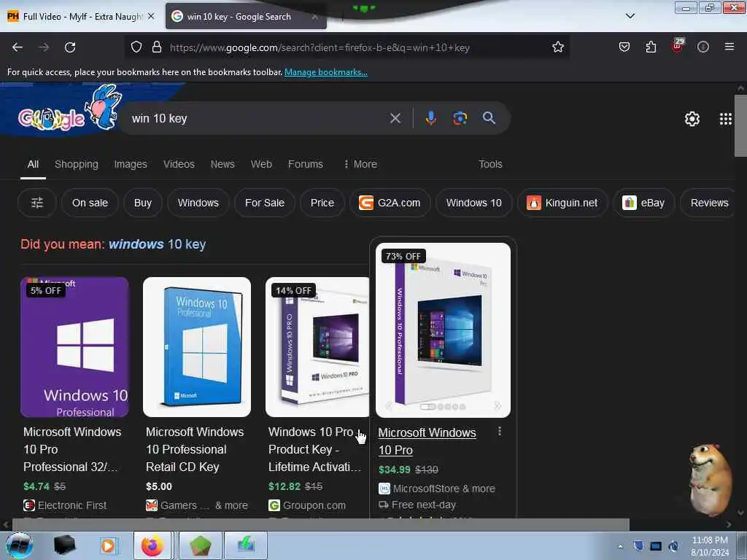This screenshot has height=560, width=747.
Task: Open the Firefox hamburger application menu
Action: click(729, 47)
